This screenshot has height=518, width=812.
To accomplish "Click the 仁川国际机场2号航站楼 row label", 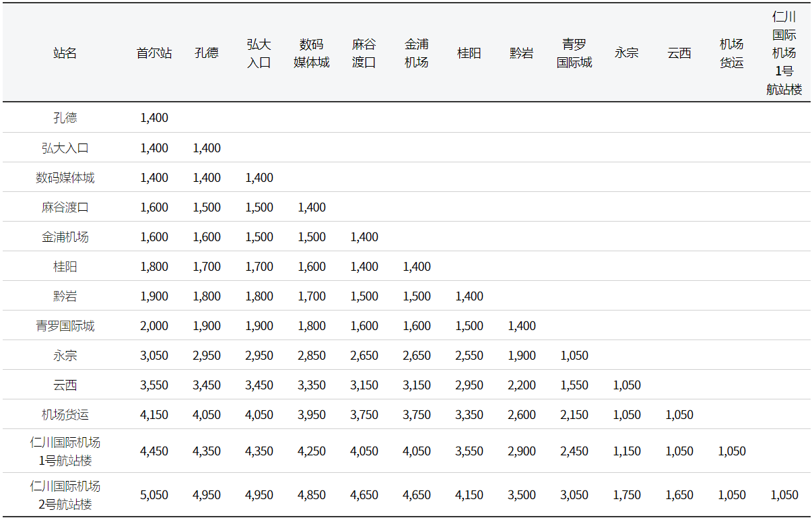I will pos(65,495).
